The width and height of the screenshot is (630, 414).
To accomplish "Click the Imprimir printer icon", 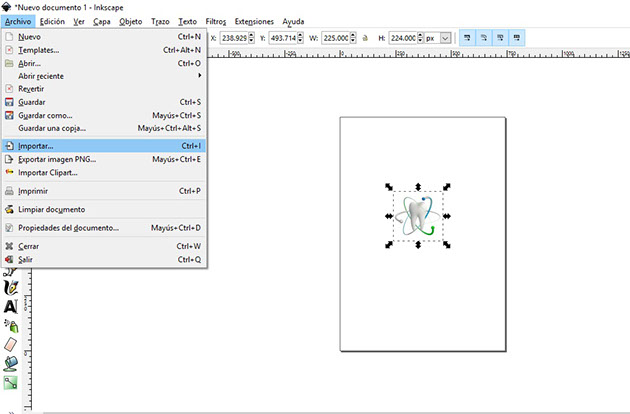I will pyautogui.click(x=9, y=191).
